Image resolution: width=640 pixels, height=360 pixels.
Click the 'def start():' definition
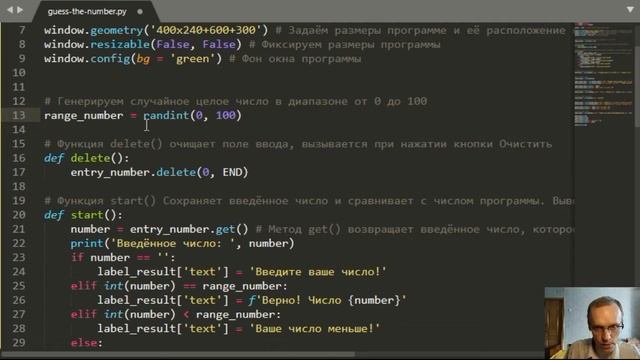click(x=83, y=215)
